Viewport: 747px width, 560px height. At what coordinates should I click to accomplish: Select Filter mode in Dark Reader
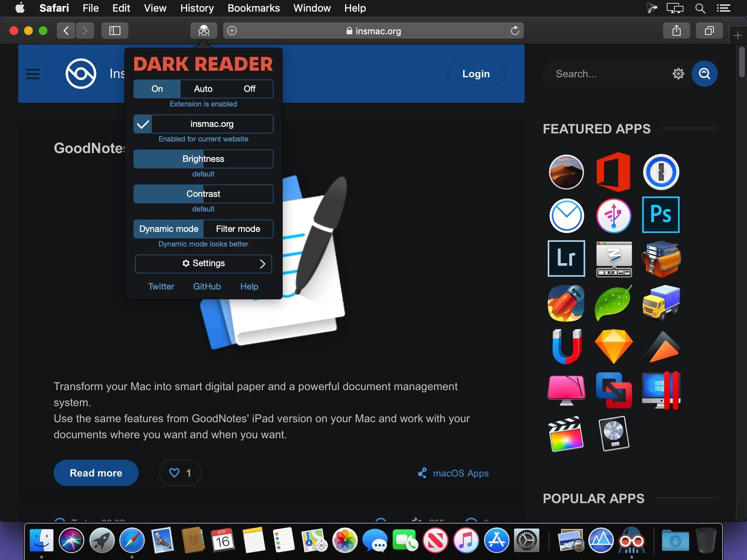pos(238,229)
